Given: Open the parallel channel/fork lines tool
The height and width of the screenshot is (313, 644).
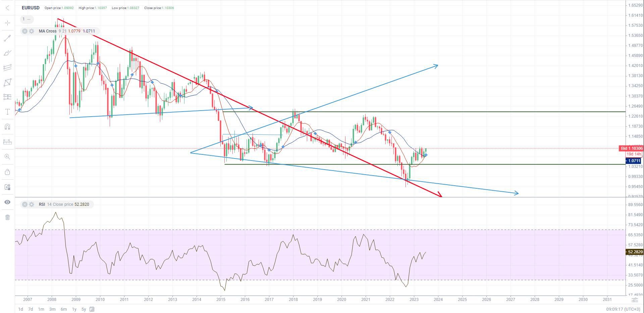Looking at the screenshot, I should (x=7, y=68).
